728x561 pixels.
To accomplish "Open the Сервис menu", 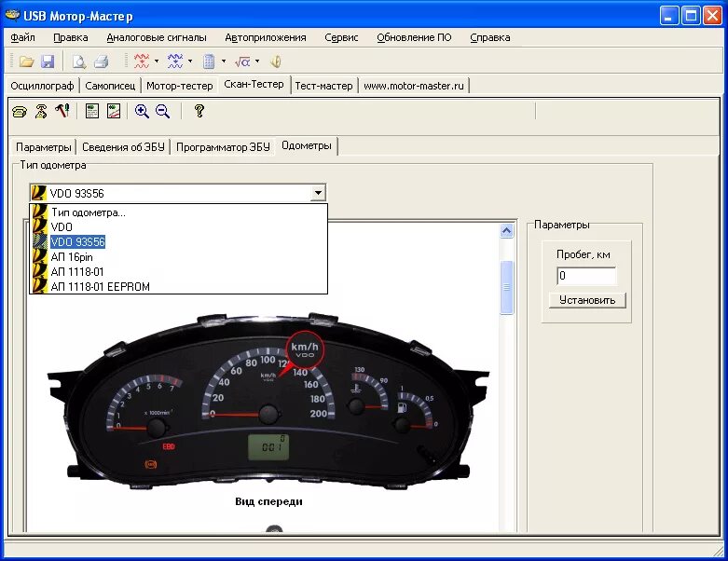I will click(341, 37).
